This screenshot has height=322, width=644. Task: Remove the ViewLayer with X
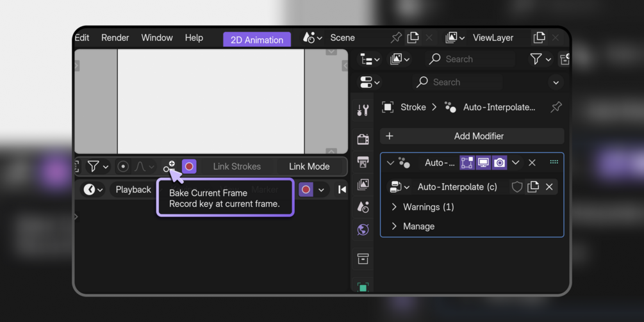[x=556, y=38]
